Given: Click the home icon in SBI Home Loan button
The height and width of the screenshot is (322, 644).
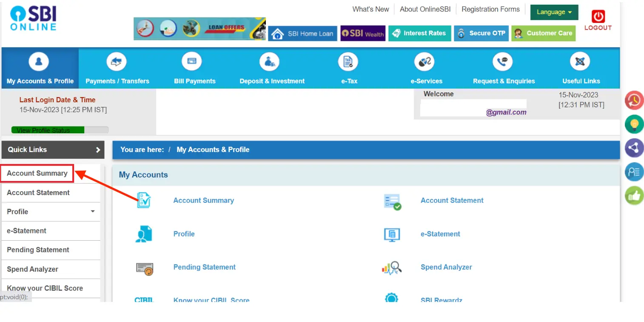Looking at the screenshot, I should pos(277,34).
